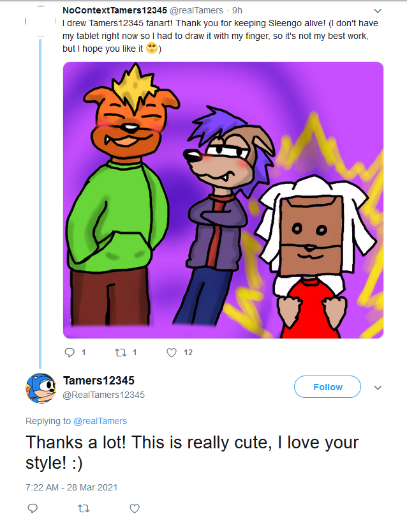Click the @RealTamers12345 handle

104,395
